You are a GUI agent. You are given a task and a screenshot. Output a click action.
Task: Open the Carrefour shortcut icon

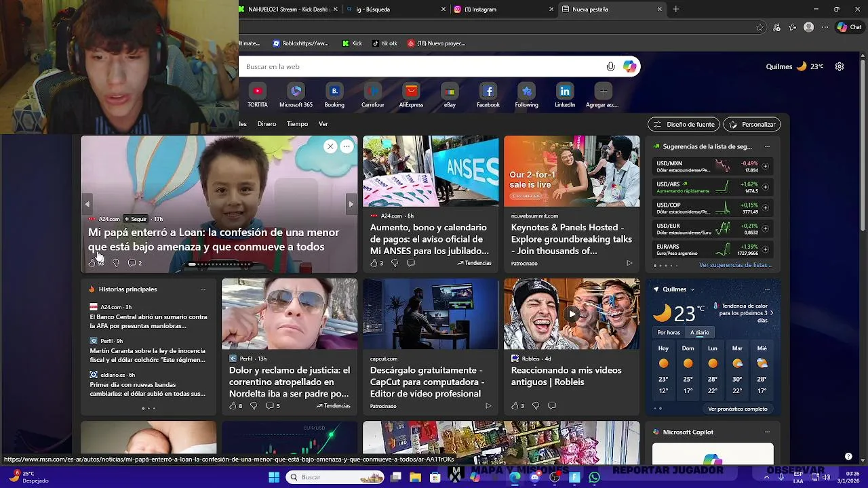click(x=372, y=91)
